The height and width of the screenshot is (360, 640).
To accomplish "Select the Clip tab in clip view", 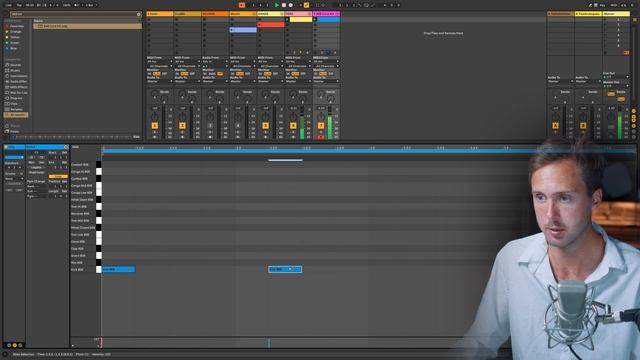I will pos(14,147).
